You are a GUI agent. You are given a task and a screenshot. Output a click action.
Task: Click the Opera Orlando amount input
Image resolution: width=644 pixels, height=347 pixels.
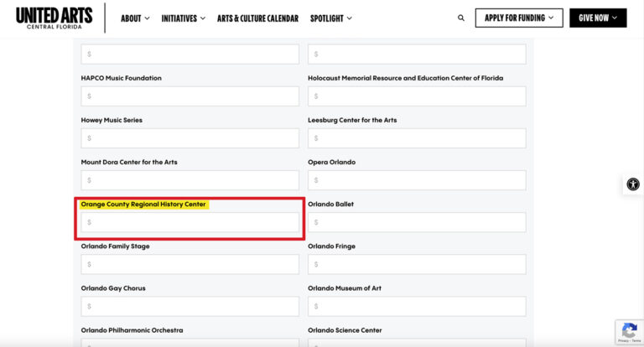(x=417, y=180)
